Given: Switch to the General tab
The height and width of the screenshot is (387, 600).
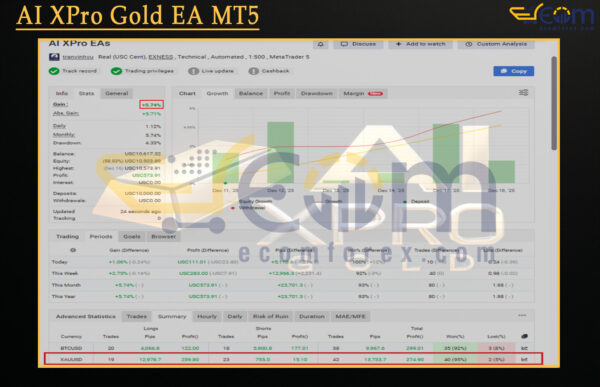Looking at the screenshot, I should pos(117,93).
